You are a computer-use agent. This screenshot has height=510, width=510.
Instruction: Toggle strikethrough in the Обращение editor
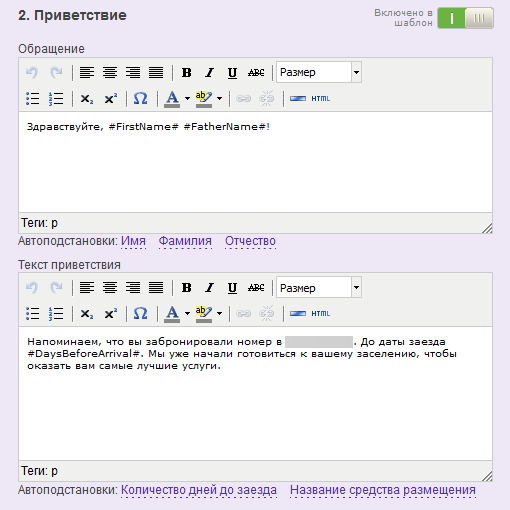[256, 72]
